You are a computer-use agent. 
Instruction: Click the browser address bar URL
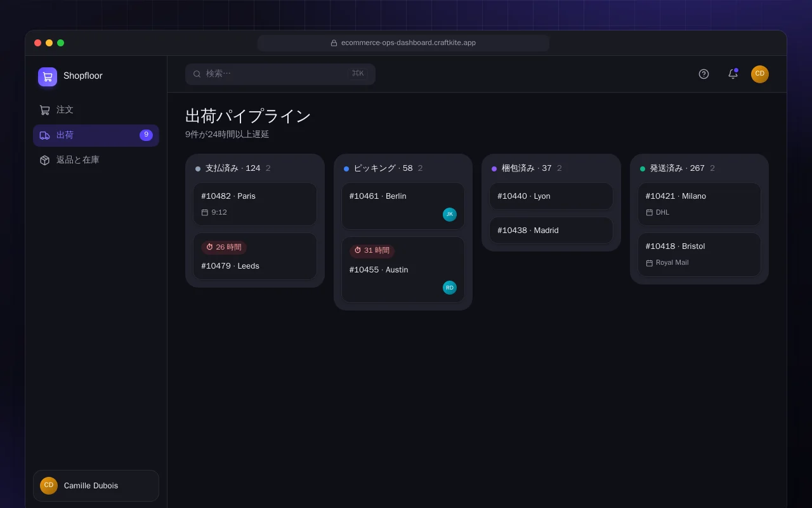pyautogui.click(x=409, y=43)
